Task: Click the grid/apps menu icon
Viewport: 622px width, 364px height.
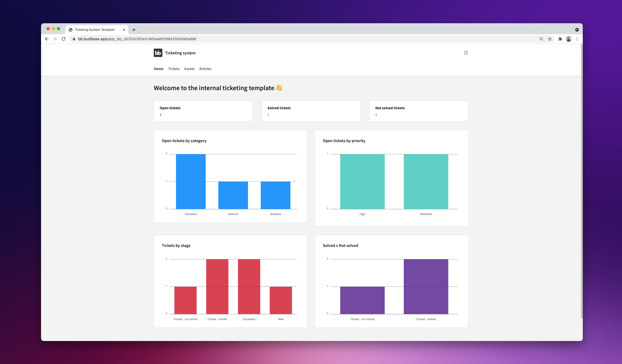Action: click(x=466, y=53)
